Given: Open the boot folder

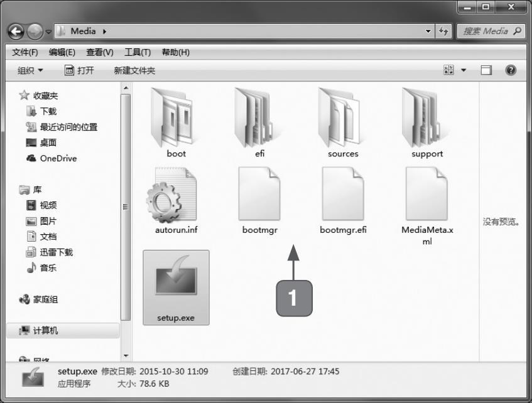Looking at the screenshot, I should 176,123.
